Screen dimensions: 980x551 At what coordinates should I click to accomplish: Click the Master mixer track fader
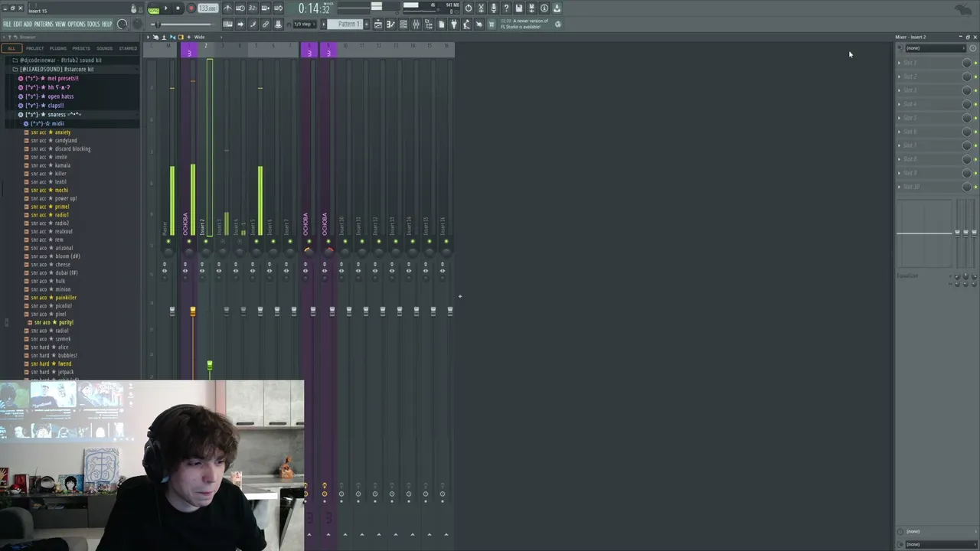tap(171, 311)
